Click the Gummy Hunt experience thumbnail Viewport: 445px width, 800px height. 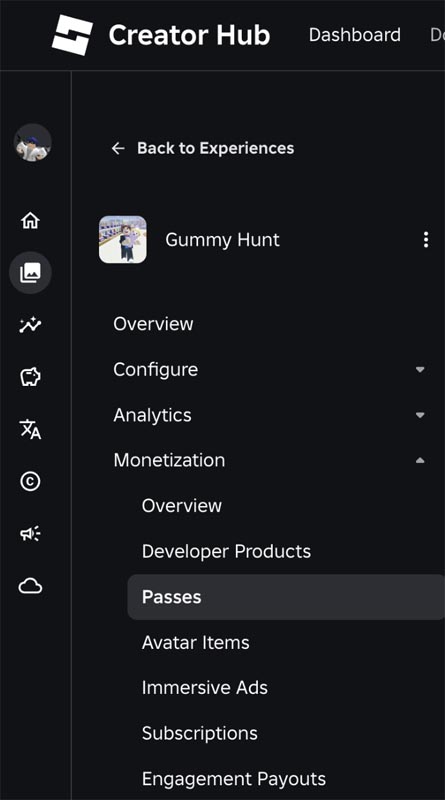[122, 240]
